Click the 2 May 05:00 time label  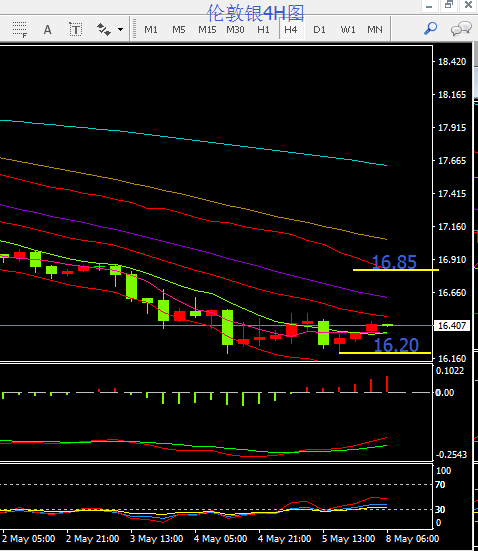pyautogui.click(x=28, y=539)
